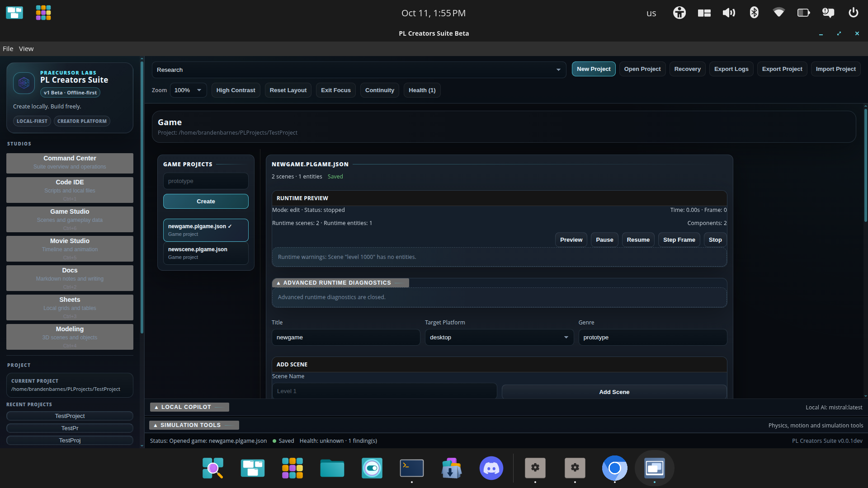
Task: Click the sidebar vertical scrollbar
Action: [x=142, y=198]
